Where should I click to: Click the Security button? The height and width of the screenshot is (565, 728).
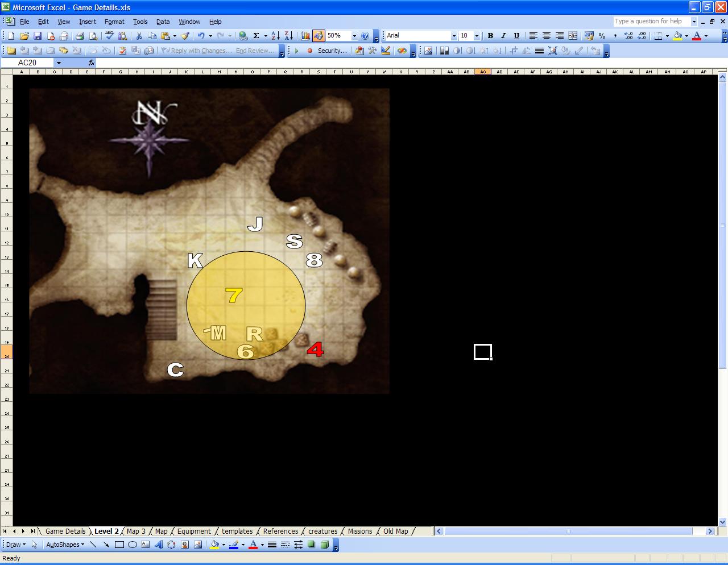pos(332,51)
